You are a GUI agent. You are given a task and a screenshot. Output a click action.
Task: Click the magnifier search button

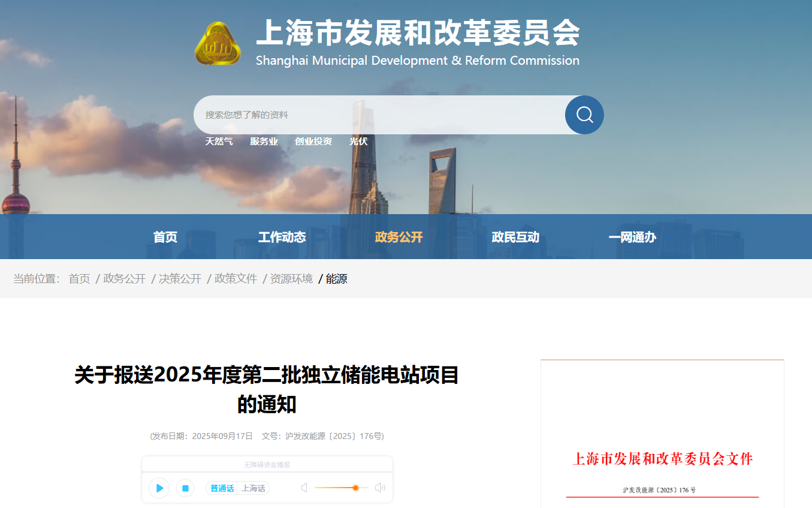coord(584,115)
